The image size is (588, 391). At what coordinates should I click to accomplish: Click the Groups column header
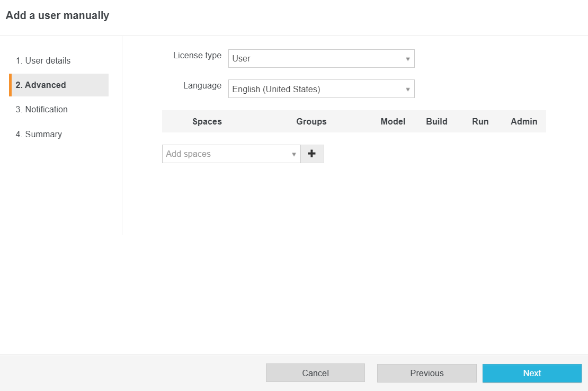[311, 121]
